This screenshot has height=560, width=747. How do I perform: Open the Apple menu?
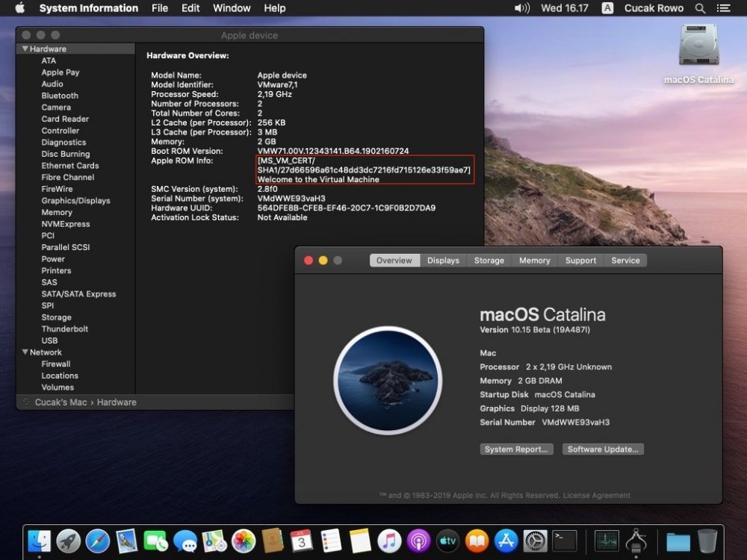[x=19, y=8]
